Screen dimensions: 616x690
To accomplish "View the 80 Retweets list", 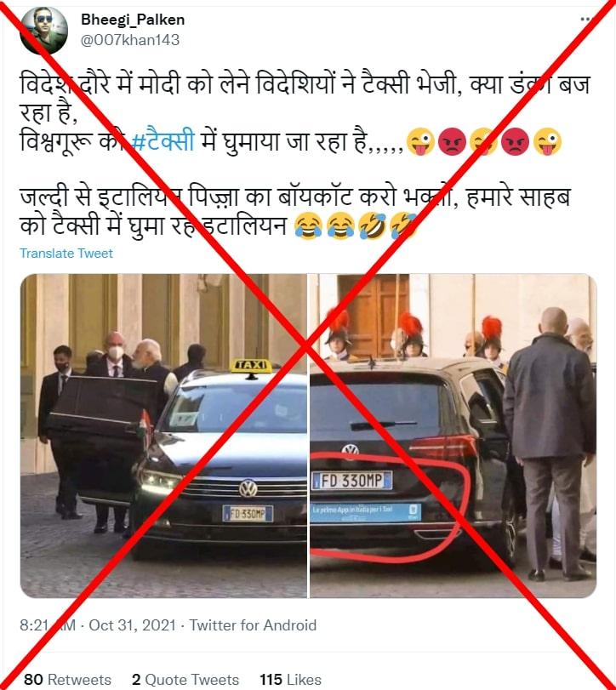I will click(67, 679).
